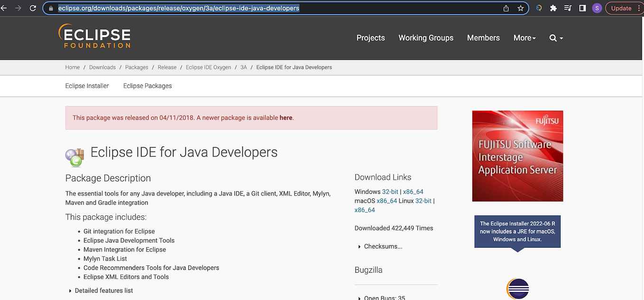Click inside the URL address bar
This screenshot has width=644, height=300.
click(237, 8)
